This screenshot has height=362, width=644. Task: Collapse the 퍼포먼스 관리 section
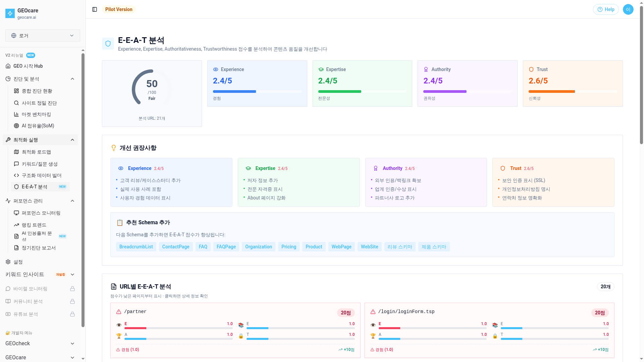72,201
